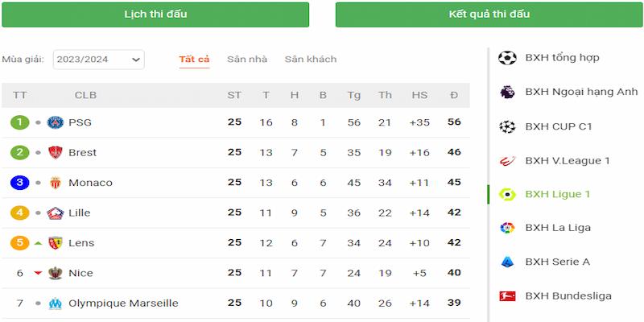
Task: Click the Bundesliga logo icon
Action: 507,295
